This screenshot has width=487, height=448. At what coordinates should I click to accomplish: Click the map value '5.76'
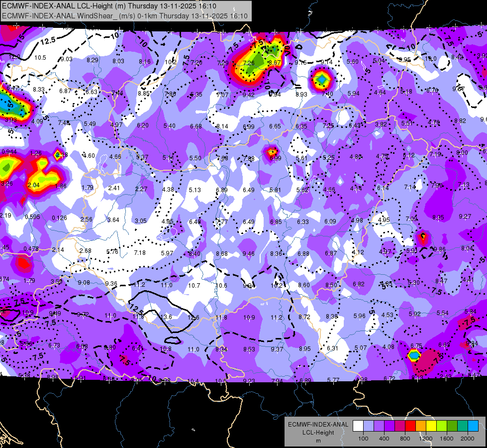(x=112, y=251)
